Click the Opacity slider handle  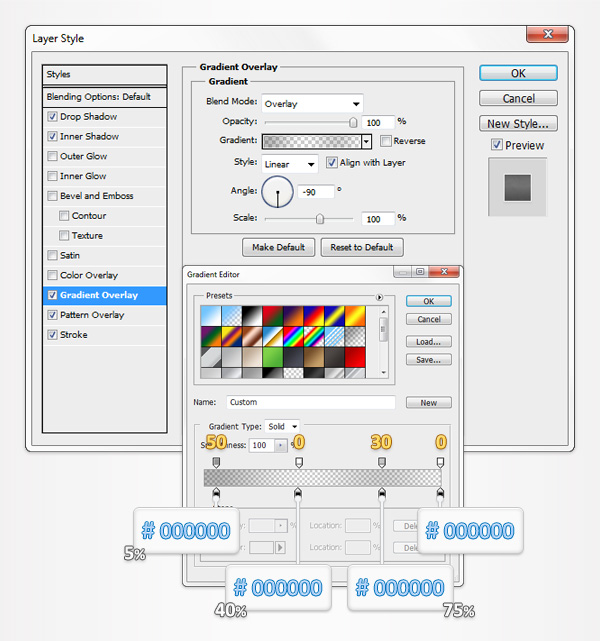point(352,122)
